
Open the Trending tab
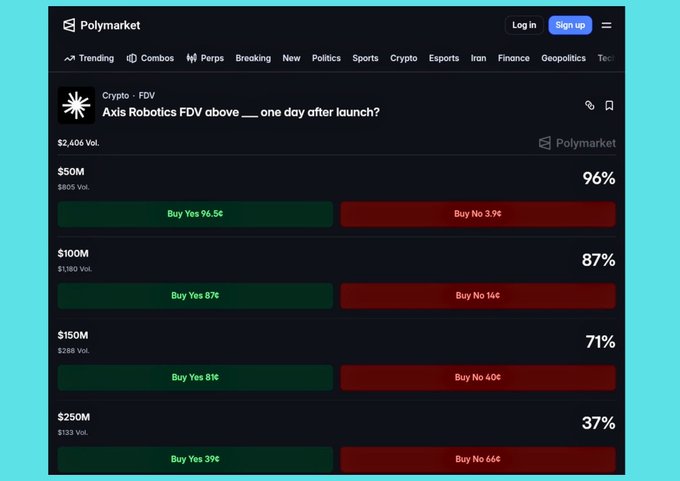pos(89,58)
